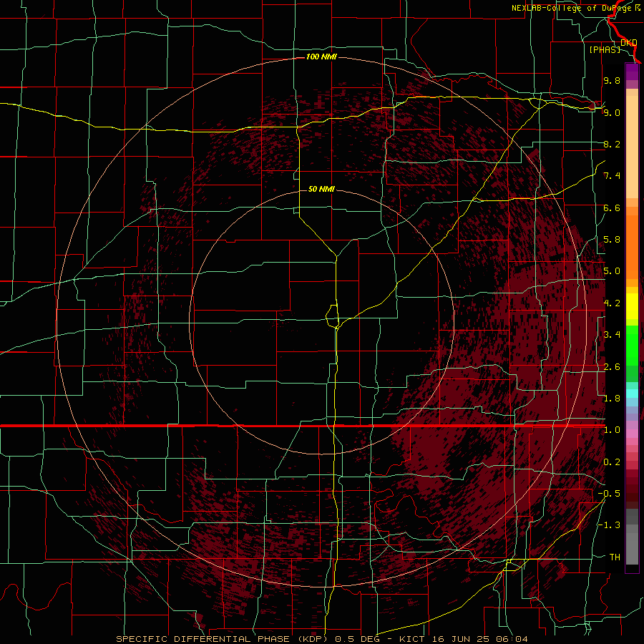The width and height of the screenshot is (644, 644).
Task: Click the 3.4 value on color scale
Action: tap(612, 335)
